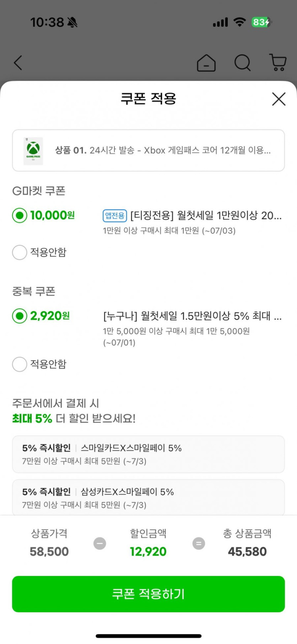Open 삼성카드X스마일페이 5% instant discount offer
The image size is (297, 644).
pos(148,498)
